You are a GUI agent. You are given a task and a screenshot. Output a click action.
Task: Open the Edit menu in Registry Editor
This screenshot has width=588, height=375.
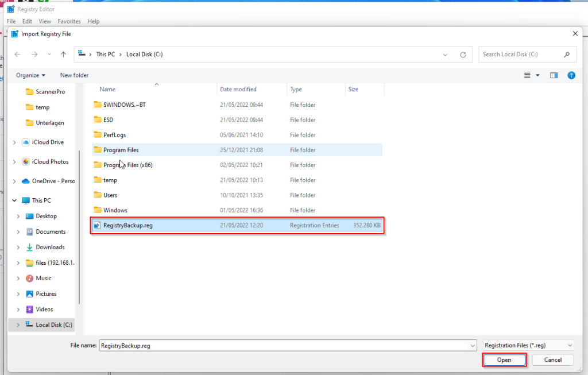pos(27,21)
